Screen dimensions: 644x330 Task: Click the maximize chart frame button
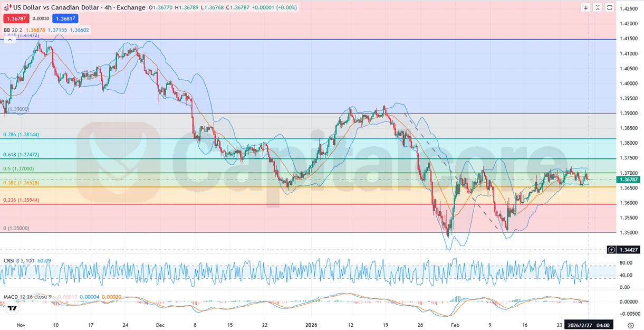(609, 7)
